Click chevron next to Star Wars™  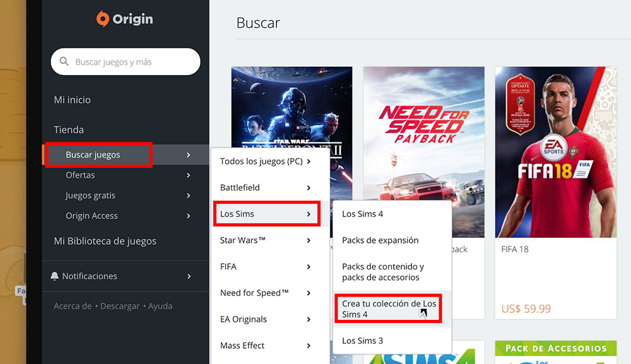coord(309,240)
